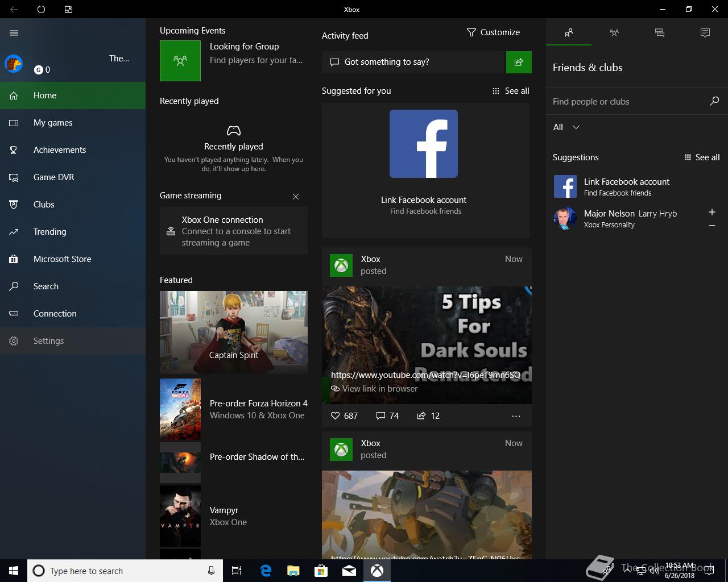728x582 pixels.
Task: Open Vampyr game cover
Action: [x=180, y=516]
